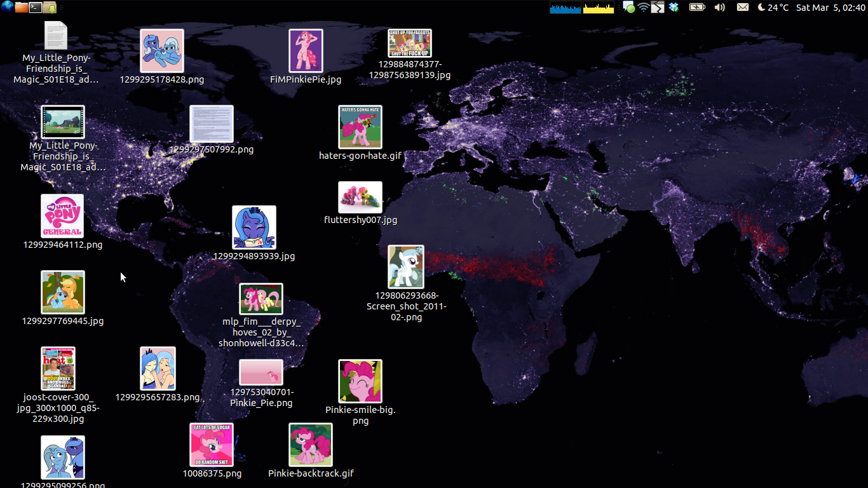
Task: Click the battery status indicator
Action: (x=697, y=7)
